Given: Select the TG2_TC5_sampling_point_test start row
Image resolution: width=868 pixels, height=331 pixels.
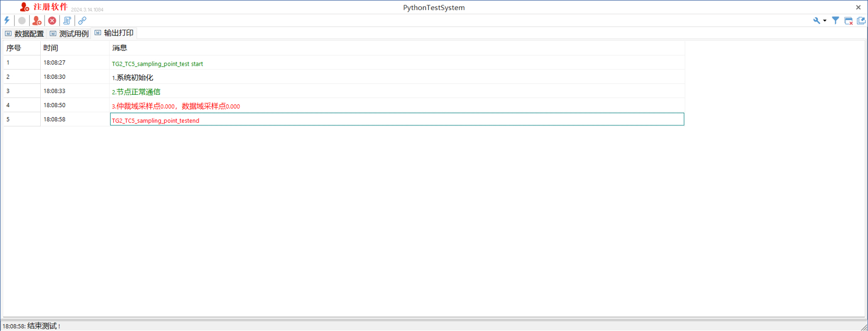Looking at the screenshot, I should point(344,62).
